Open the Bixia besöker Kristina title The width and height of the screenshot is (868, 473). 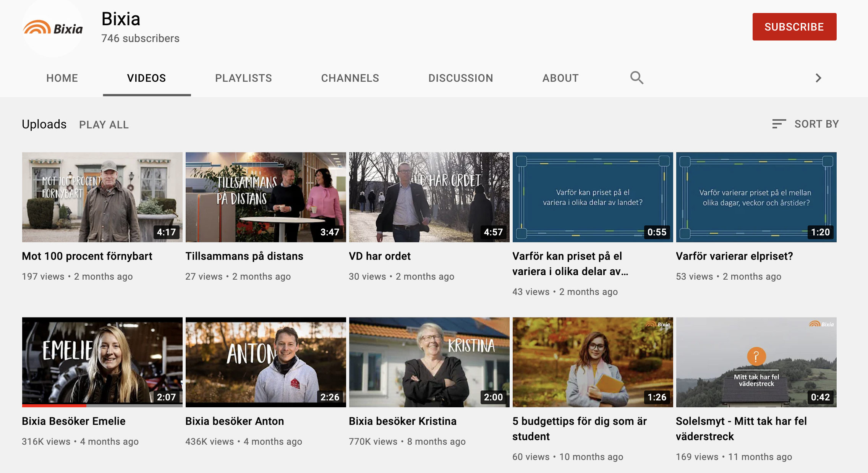403,421
